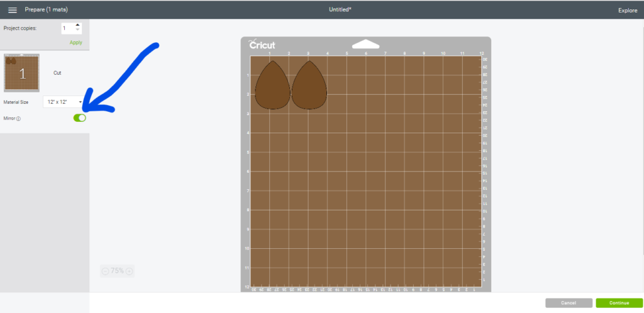Open the Material Size dropdown
The width and height of the screenshot is (644, 313).
coord(64,102)
